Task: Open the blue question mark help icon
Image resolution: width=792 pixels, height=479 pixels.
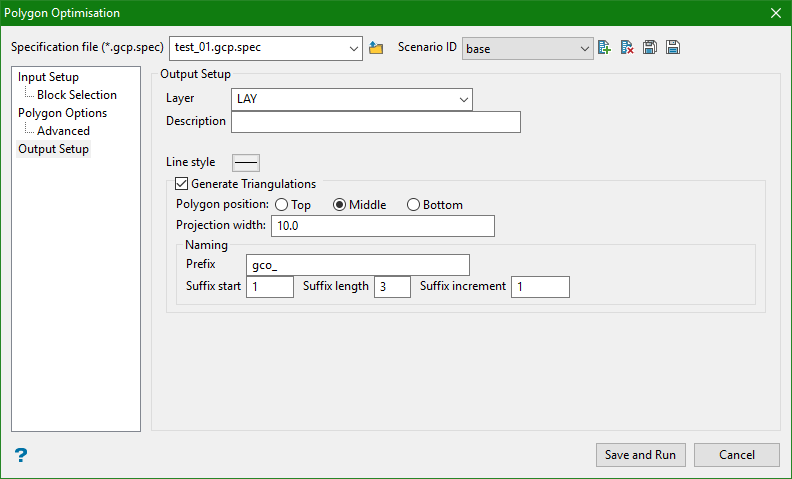Action: [21, 455]
